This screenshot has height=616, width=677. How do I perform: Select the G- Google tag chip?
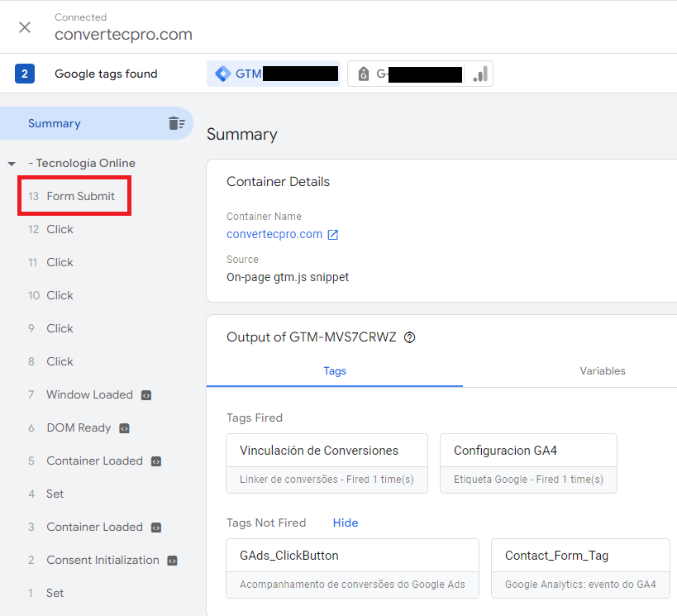pyautogui.click(x=420, y=74)
